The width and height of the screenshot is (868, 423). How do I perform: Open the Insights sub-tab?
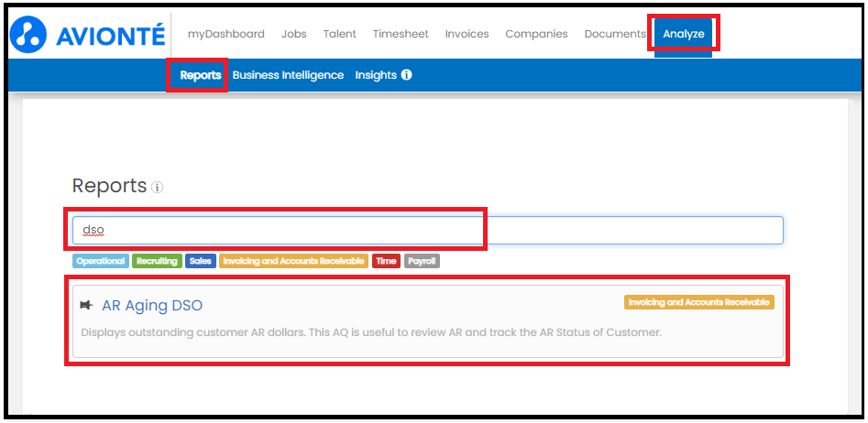pos(376,75)
